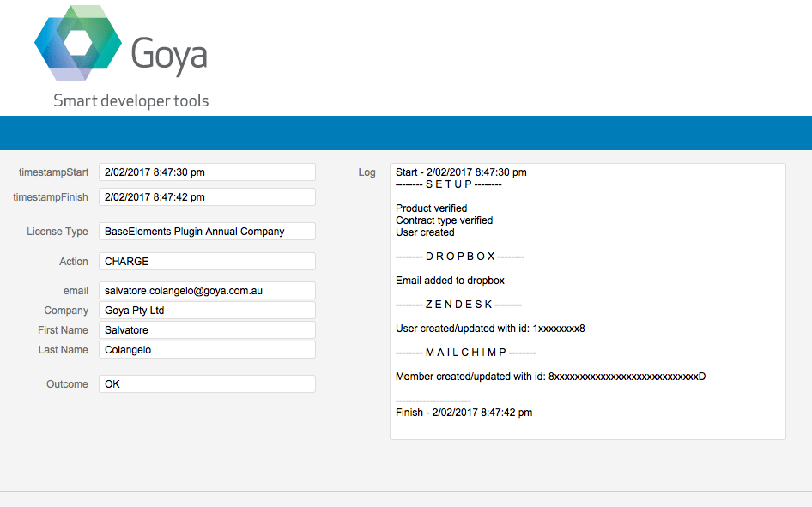Image resolution: width=812 pixels, height=507 pixels.
Task: Click log line 'Product verified'
Action: [432, 208]
